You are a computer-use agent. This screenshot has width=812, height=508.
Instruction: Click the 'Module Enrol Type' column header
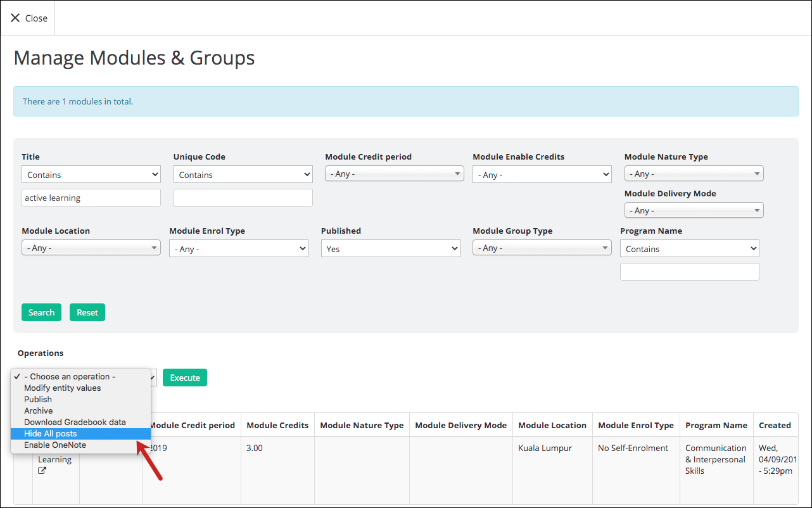point(636,425)
